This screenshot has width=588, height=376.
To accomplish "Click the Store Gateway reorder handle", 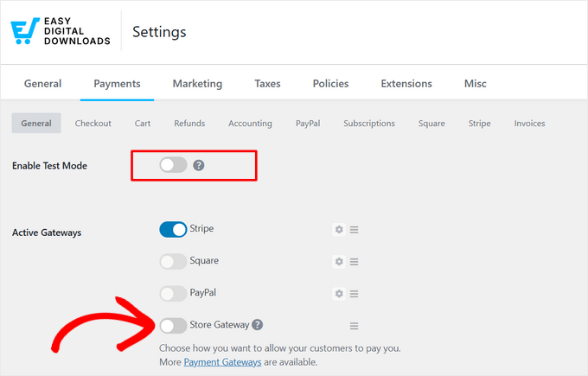I will point(355,326).
